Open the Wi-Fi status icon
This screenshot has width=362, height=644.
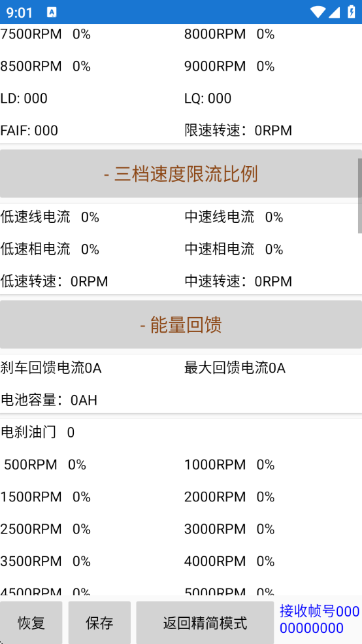coord(318,12)
